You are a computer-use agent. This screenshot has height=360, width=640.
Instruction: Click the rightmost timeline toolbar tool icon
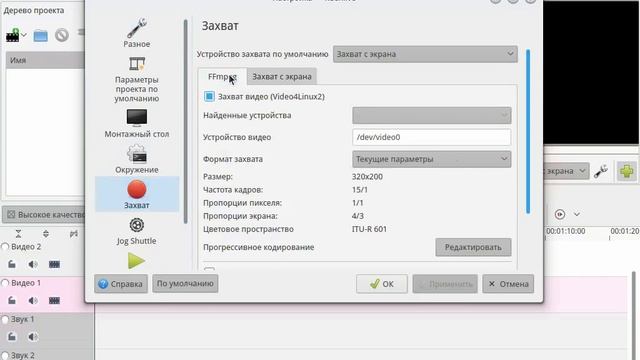coord(73,234)
